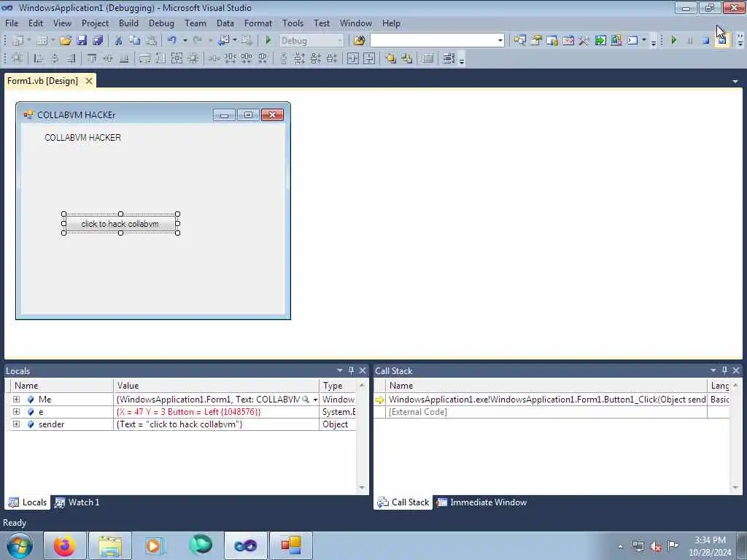The image size is (747, 560).
Task: Undo last action with blue arrow icon
Action: coord(172,41)
